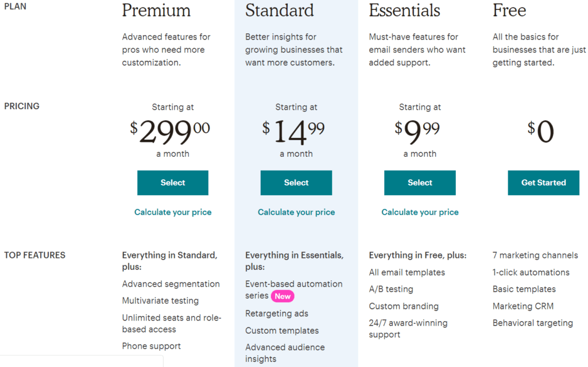The image size is (588, 367).
Task: Click the Marketing CRM feature
Action: 523,306
